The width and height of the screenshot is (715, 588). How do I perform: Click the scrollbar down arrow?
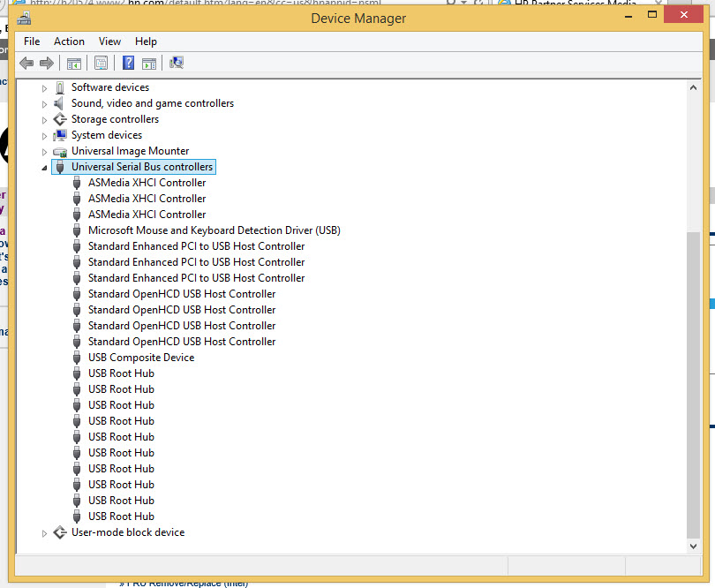point(693,547)
